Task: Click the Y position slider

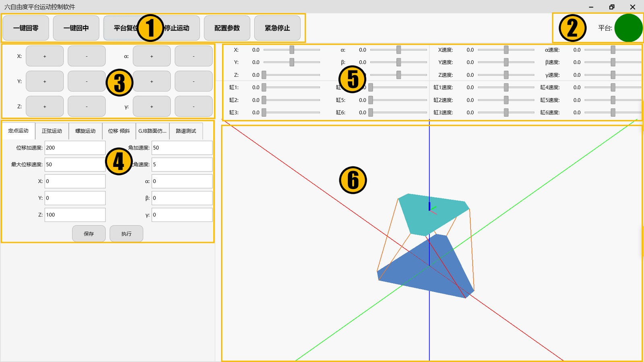Action: [292, 62]
